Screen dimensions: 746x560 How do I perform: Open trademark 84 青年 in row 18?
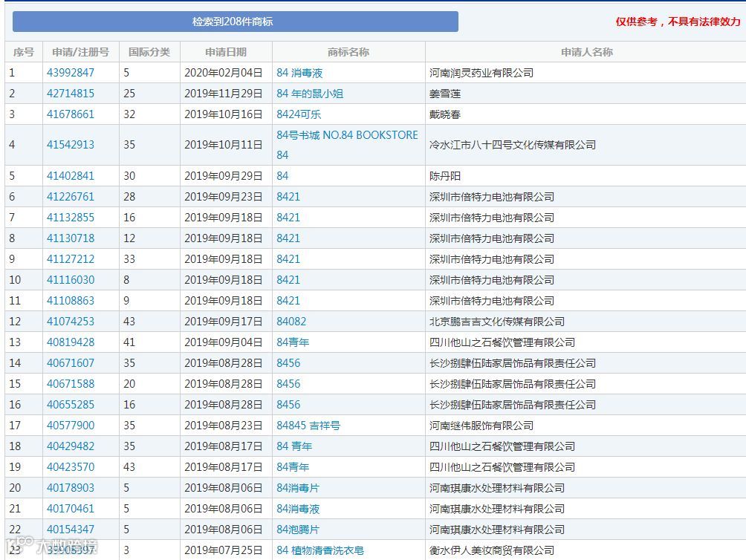[x=294, y=446]
